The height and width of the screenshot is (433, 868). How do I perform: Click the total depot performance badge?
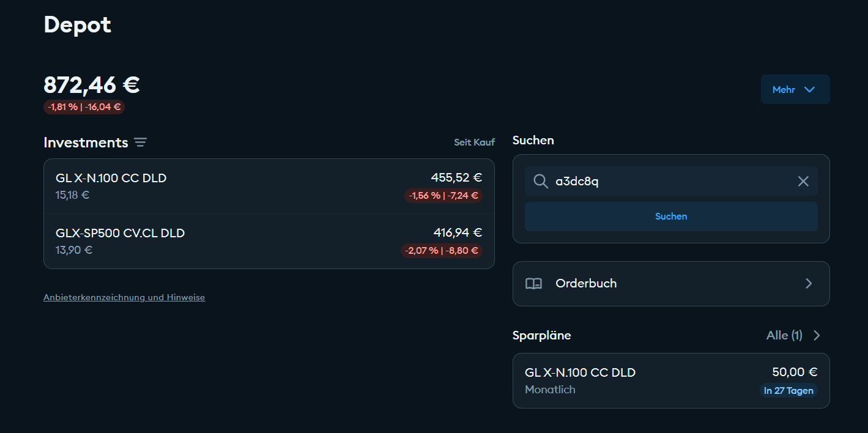tap(84, 107)
